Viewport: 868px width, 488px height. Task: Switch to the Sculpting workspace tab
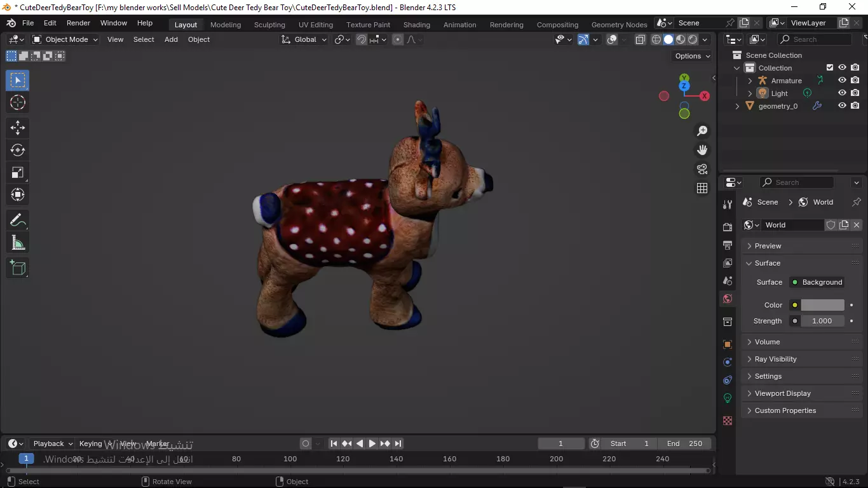[x=269, y=25]
